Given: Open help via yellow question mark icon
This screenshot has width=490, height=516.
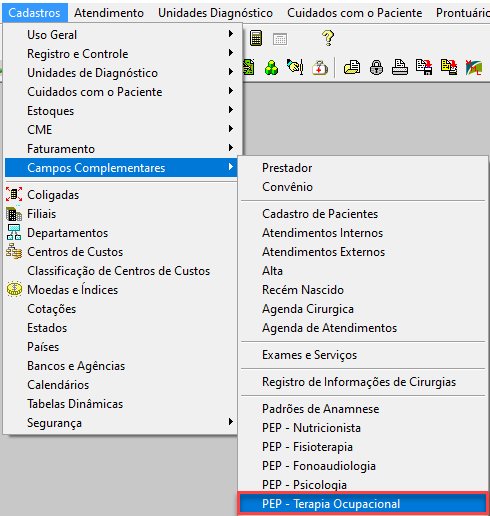Looking at the screenshot, I should click(x=328, y=38).
